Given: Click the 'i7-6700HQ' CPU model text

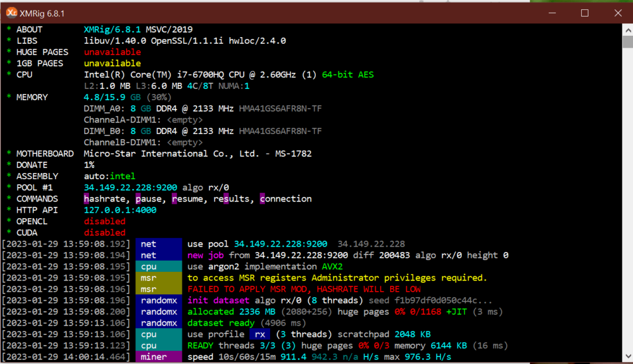Looking at the screenshot, I should 200,75.
